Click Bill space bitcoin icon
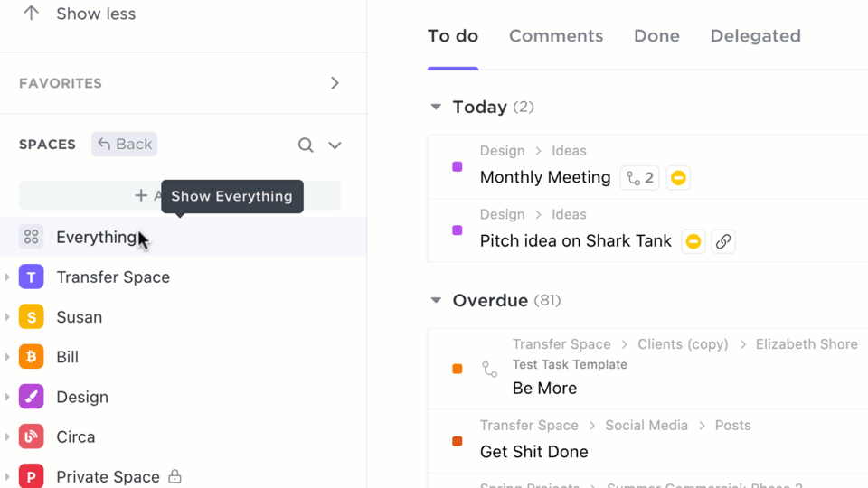Image resolution: width=868 pixels, height=488 pixels. pos(32,357)
